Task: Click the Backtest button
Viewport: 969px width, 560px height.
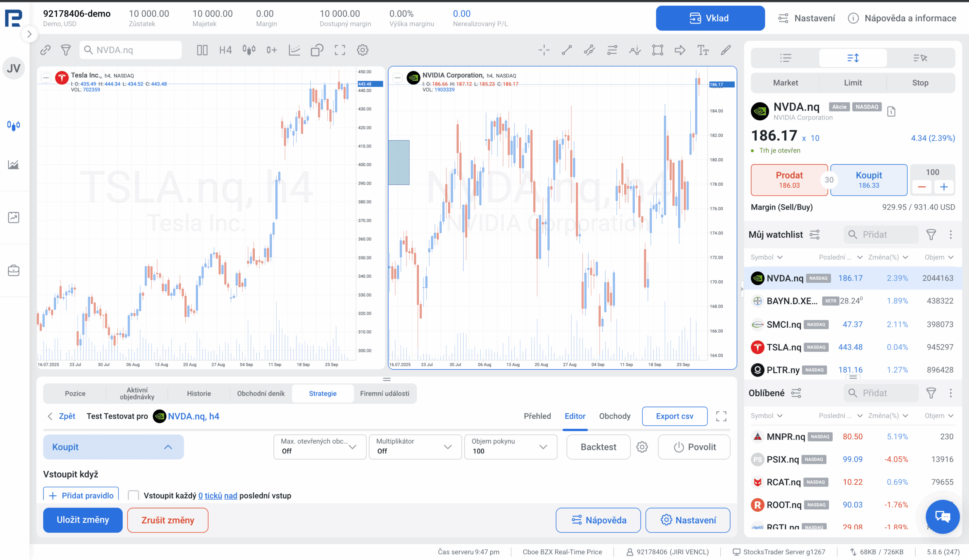Action: click(598, 446)
